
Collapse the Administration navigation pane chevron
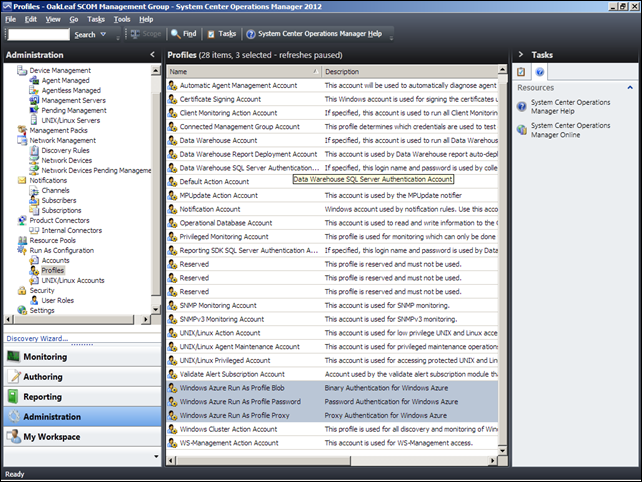[x=153, y=54]
